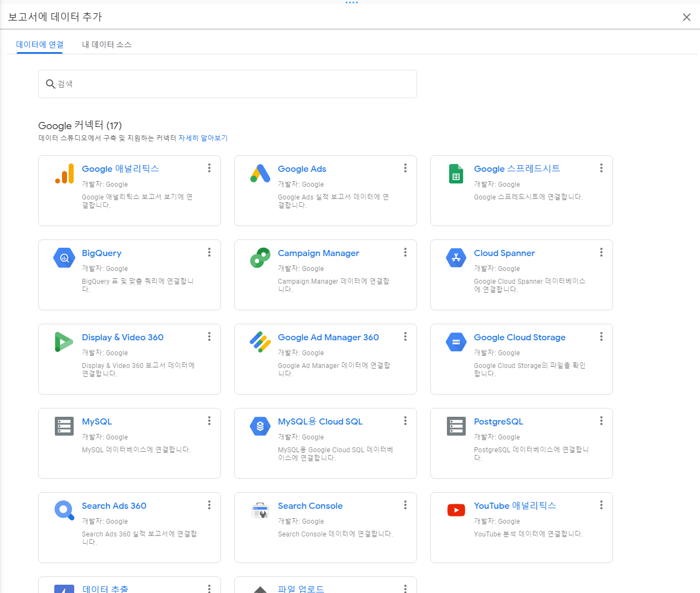Select the Cloud Spanner connector title
Image resolution: width=700 pixels, height=593 pixels.
(x=504, y=253)
